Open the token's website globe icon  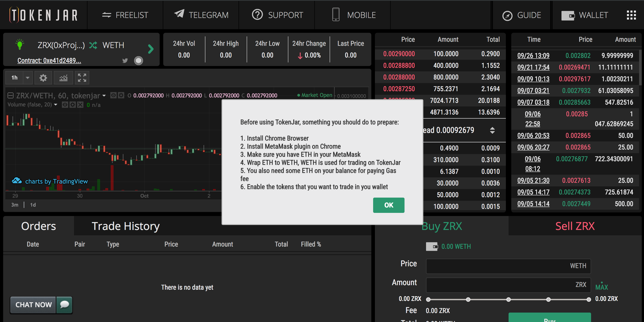click(139, 60)
